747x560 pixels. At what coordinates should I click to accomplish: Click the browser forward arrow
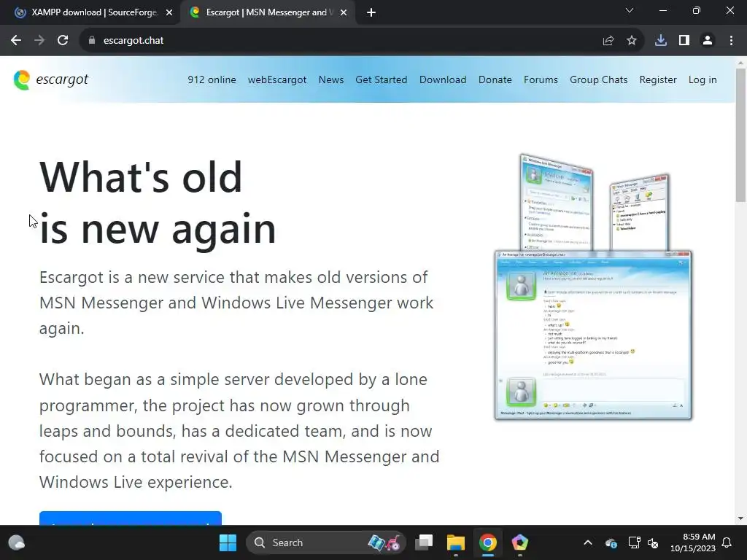[x=39, y=41]
